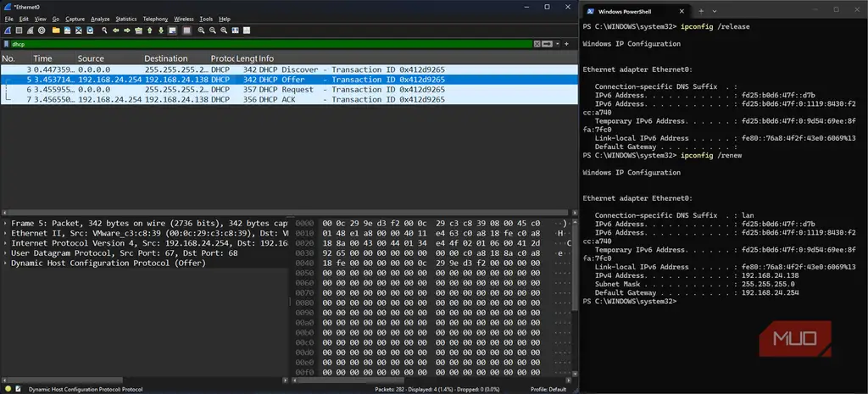868x394 pixels.
Task: Start capturing packets with the shark fin icon
Action: (x=7, y=31)
